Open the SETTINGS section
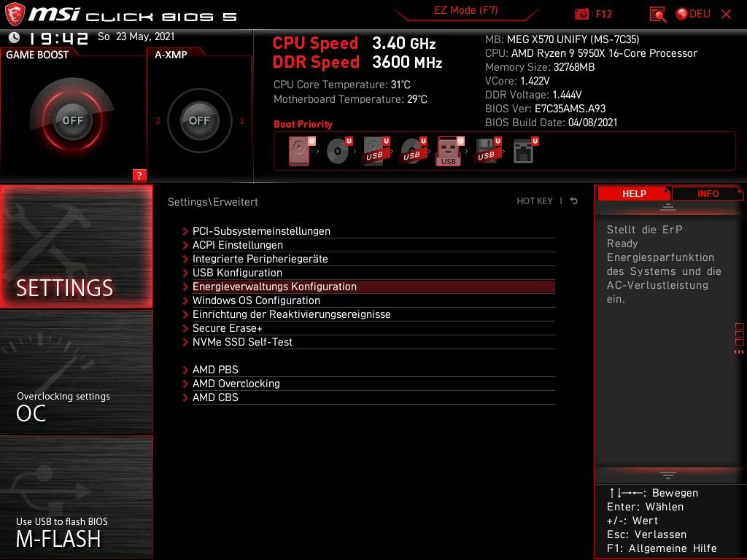This screenshot has width=747, height=560. tap(76, 246)
